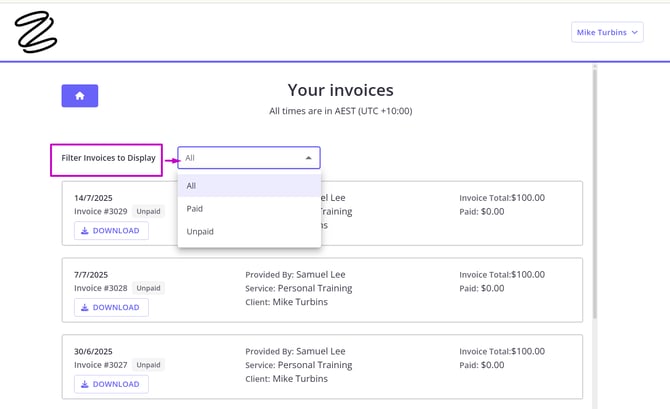Image resolution: width=670 pixels, height=409 pixels.
Task: Click the 'Filter Invoices to Display' label
Action: [x=107, y=158]
